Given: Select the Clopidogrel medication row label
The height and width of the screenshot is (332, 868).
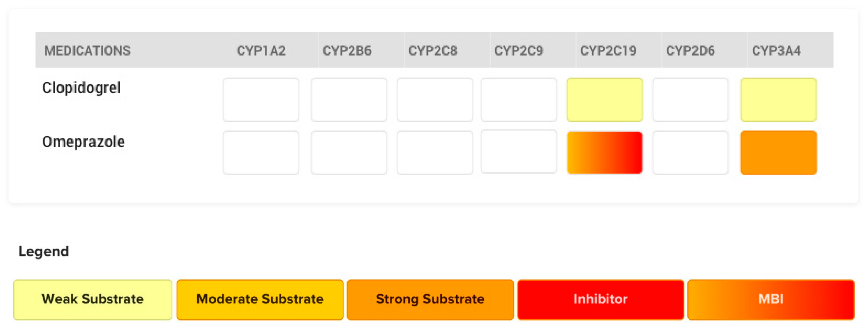Looking at the screenshot, I should [x=81, y=88].
